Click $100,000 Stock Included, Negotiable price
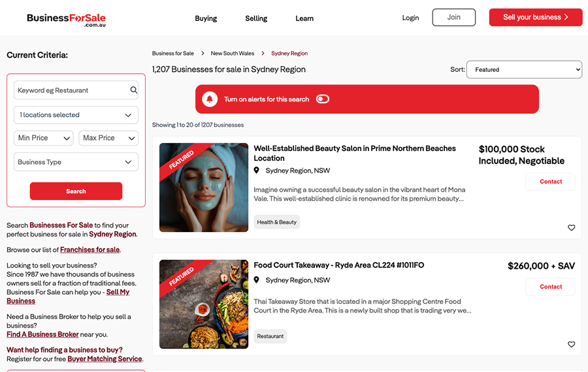The image size is (588, 372). coord(521,155)
